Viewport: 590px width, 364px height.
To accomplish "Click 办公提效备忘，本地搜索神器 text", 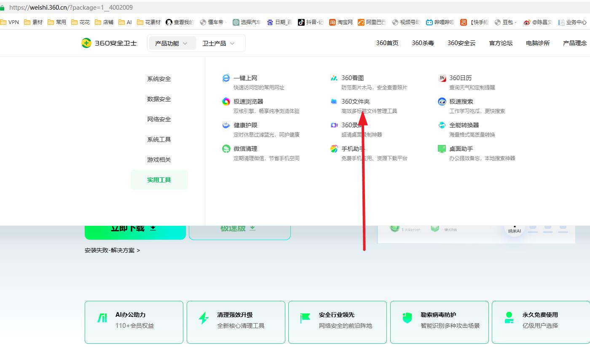I will coord(482,158).
